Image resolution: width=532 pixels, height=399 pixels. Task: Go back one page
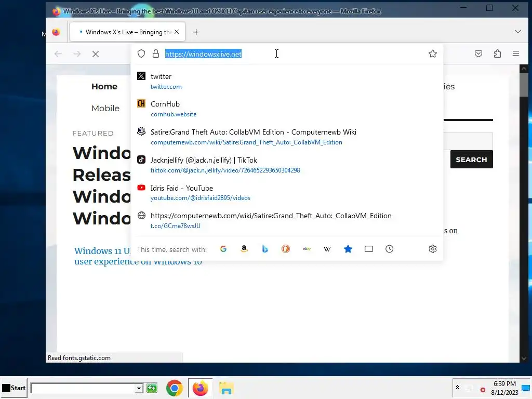tap(58, 54)
